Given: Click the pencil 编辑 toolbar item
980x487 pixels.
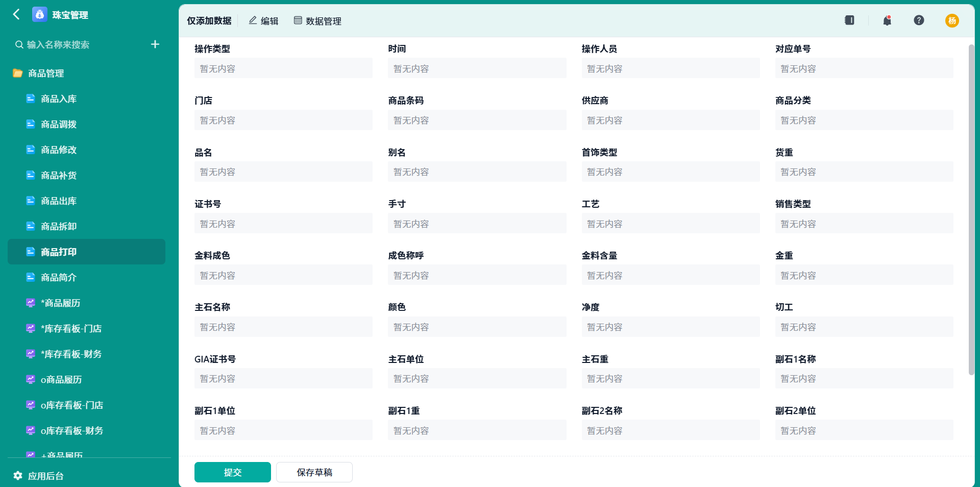Looking at the screenshot, I should click(263, 21).
